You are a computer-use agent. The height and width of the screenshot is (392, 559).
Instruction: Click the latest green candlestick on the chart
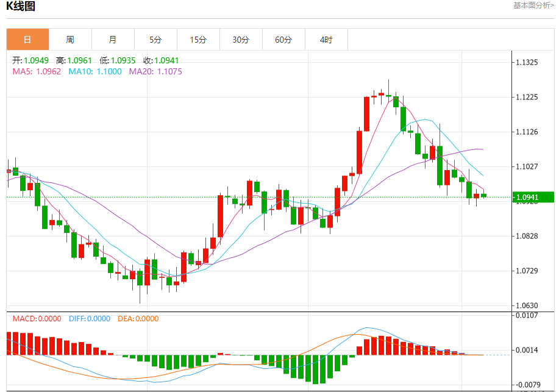[x=484, y=196]
